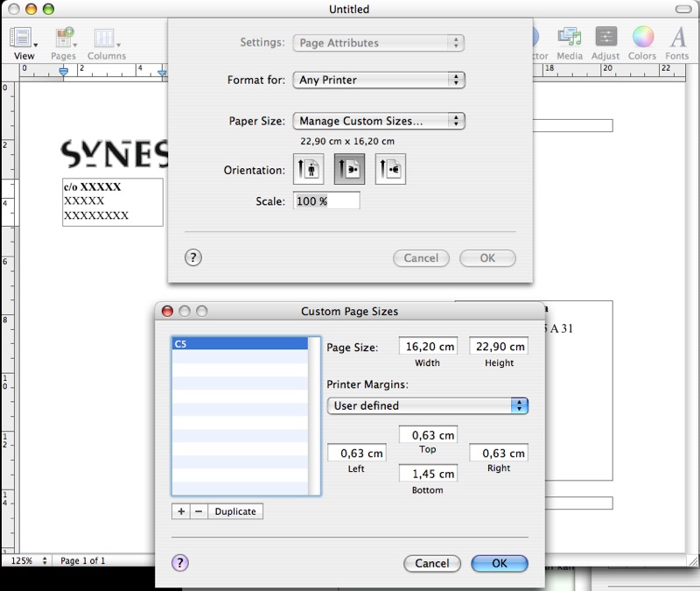Viewport: 700px width, 591px height.
Task: Click the page Height field
Action: tap(499, 346)
